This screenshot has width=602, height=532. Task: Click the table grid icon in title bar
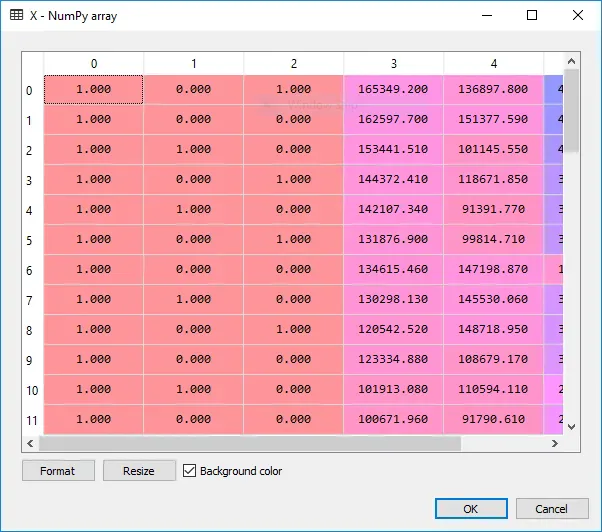[17, 15]
